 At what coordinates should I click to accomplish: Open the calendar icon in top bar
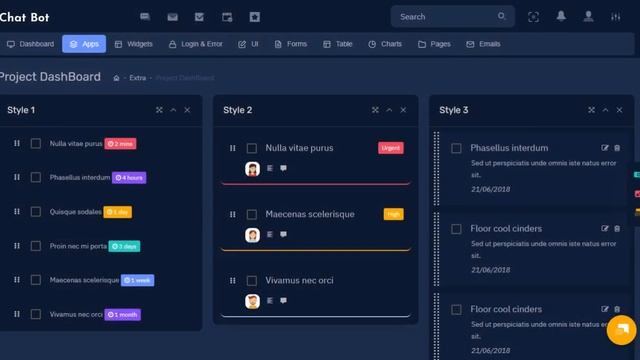tap(227, 17)
